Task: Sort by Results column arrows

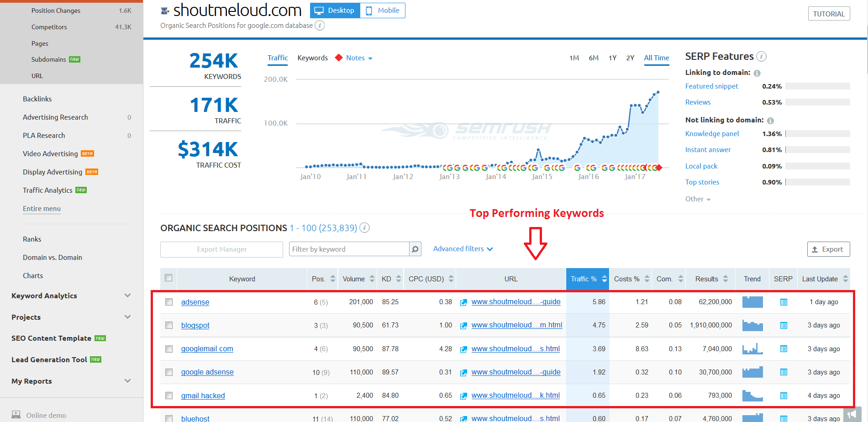Action: (726, 279)
